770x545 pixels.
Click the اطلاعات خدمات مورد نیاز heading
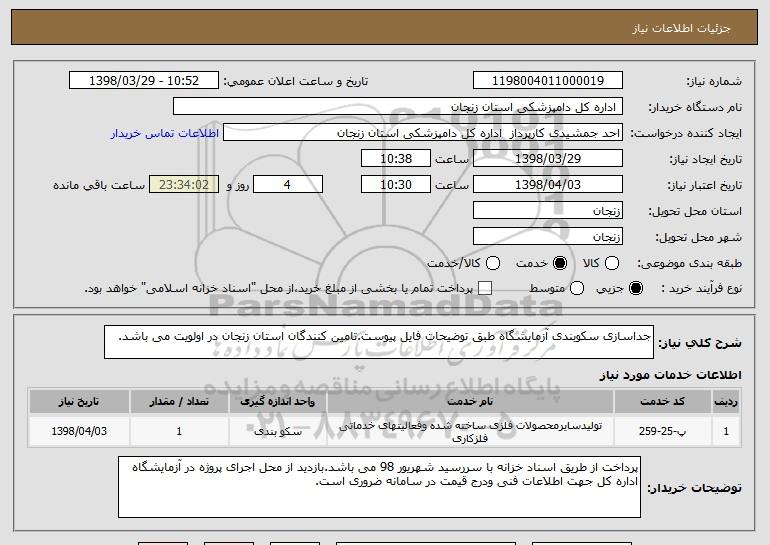point(670,375)
